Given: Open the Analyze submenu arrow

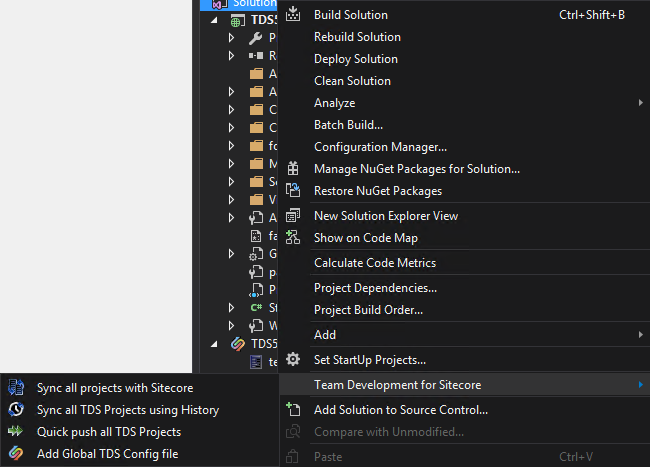Looking at the screenshot, I should click(x=640, y=102).
